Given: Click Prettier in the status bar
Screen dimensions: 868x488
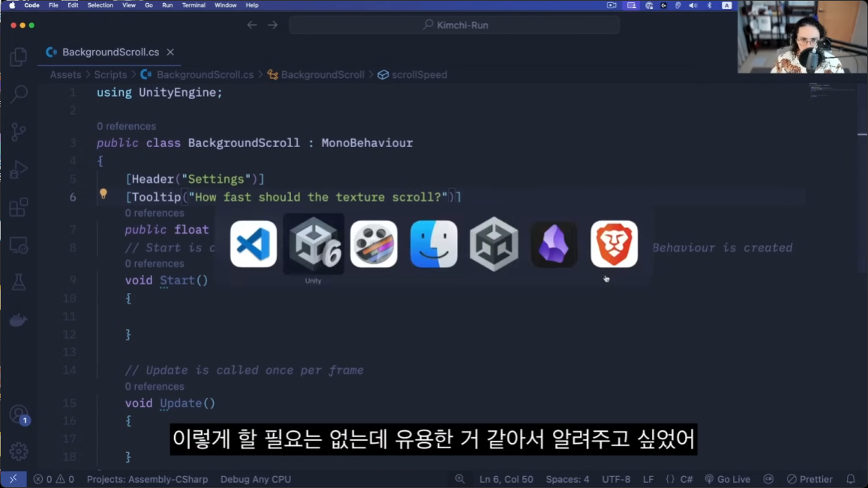Looking at the screenshot, I should 809,479.
